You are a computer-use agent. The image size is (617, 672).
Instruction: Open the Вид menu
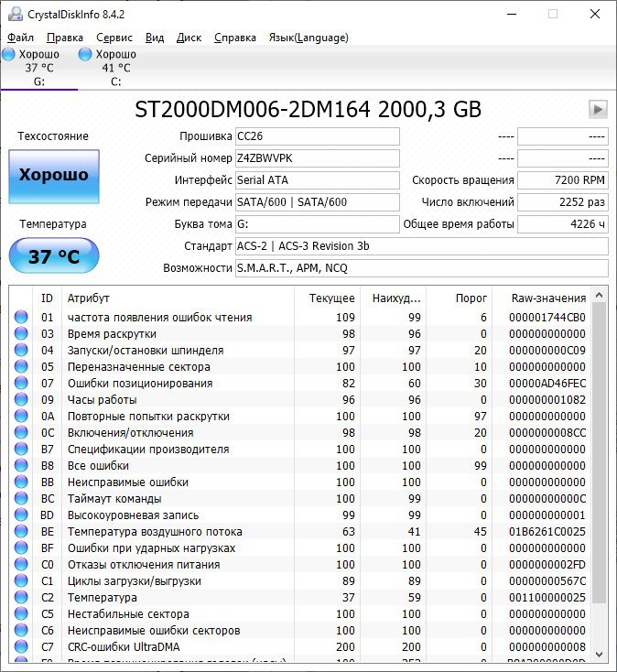pyautogui.click(x=155, y=38)
